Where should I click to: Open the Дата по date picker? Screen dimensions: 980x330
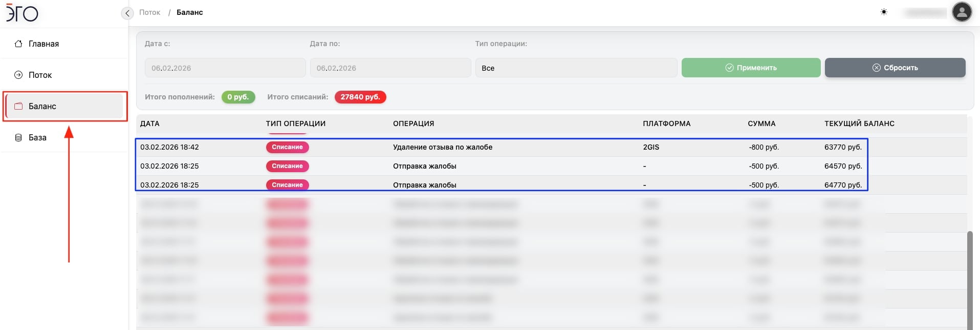click(390, 68)
